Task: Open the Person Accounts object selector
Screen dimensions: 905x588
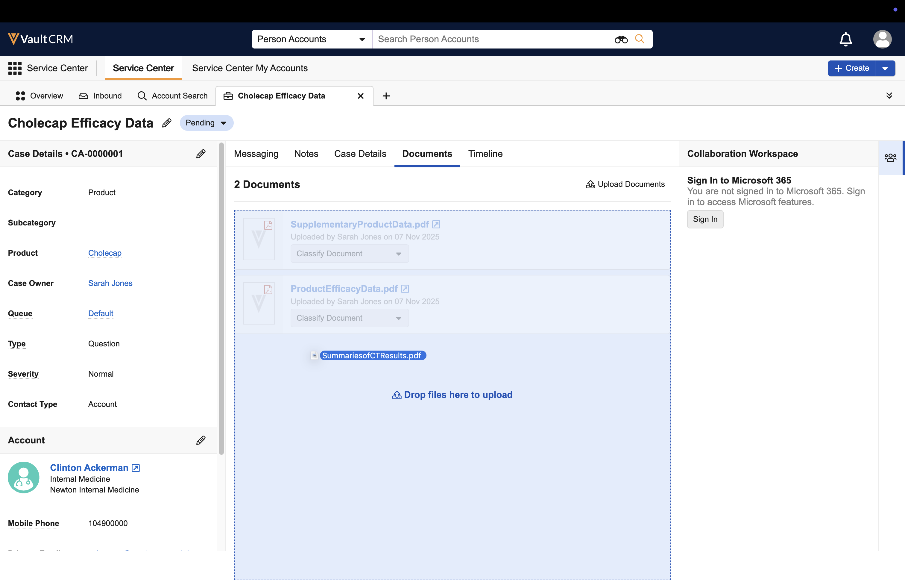Action: point(312,39)
